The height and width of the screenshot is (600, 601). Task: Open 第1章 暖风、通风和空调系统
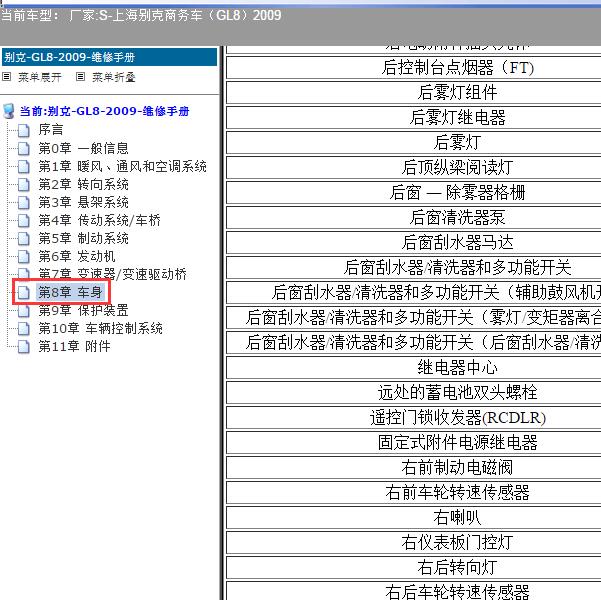[122, 166]
